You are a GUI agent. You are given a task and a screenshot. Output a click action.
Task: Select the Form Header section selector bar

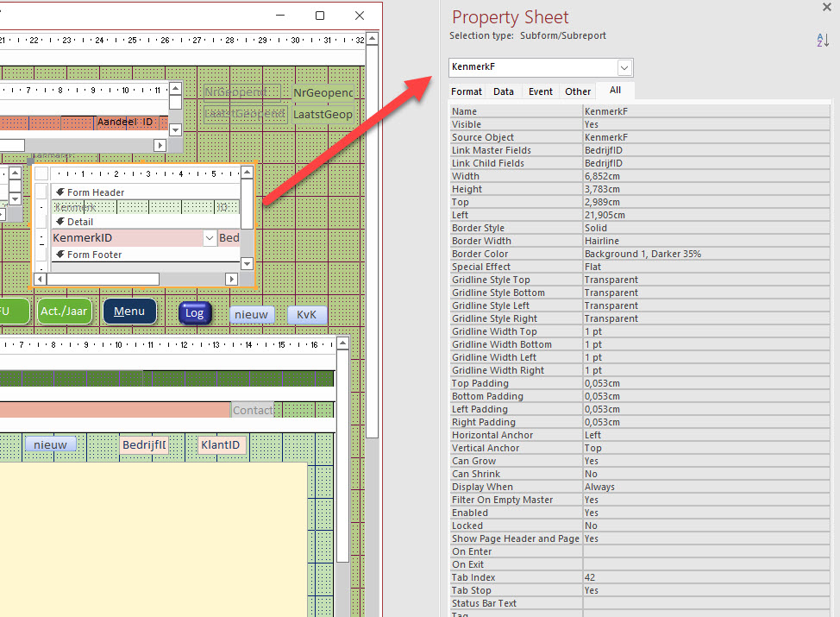coord(95,192)
